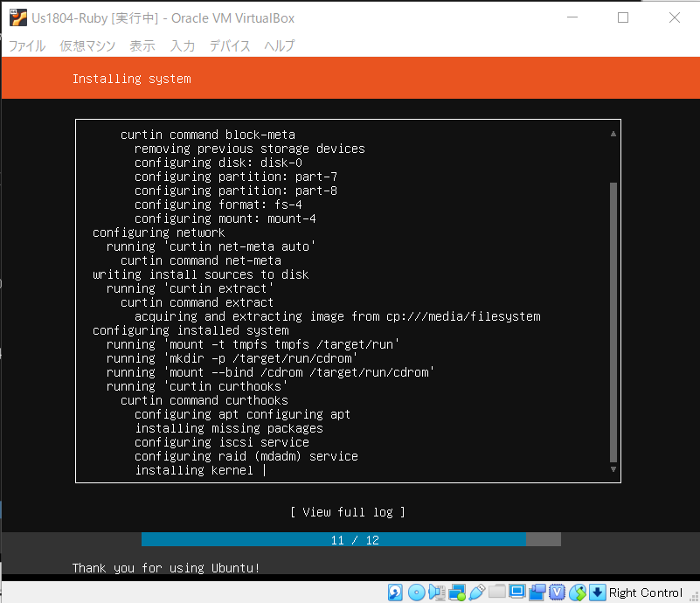Viewport: 700px width, 603px height.
Task: Click 'curtin command curthooks' log line
Action: click(x=204, y=401)
